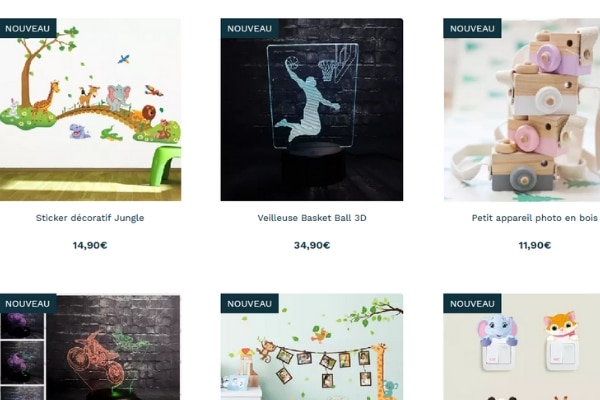Click the 11,90€ price label

pyautogui.click(x=535, y=245)
